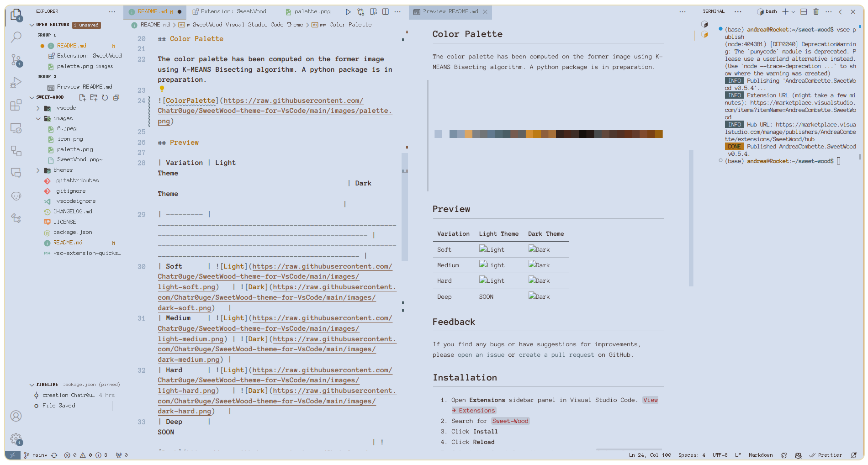868x465 pixels.
Task: Click the Sweet-Wood search link
Action: (x=510, y=421)
